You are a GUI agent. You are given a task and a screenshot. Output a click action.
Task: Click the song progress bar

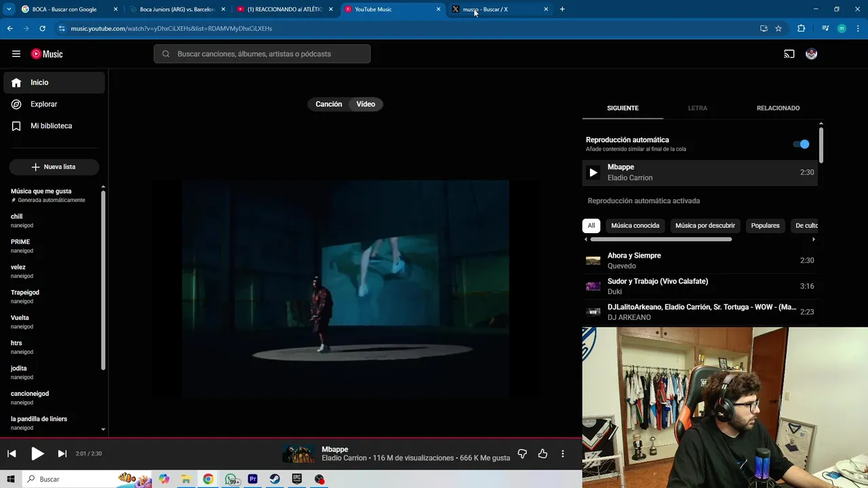tap(291, 439)
